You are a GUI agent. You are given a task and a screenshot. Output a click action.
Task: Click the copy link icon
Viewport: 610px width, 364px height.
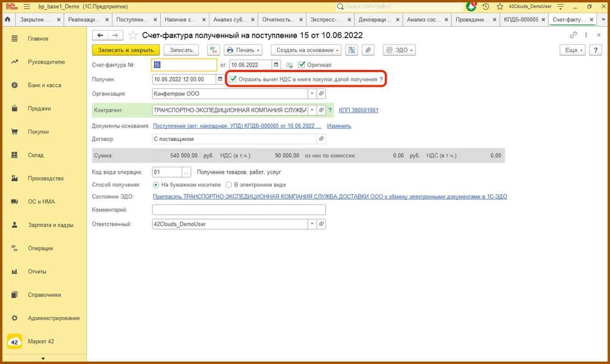(x=573, y=35)
